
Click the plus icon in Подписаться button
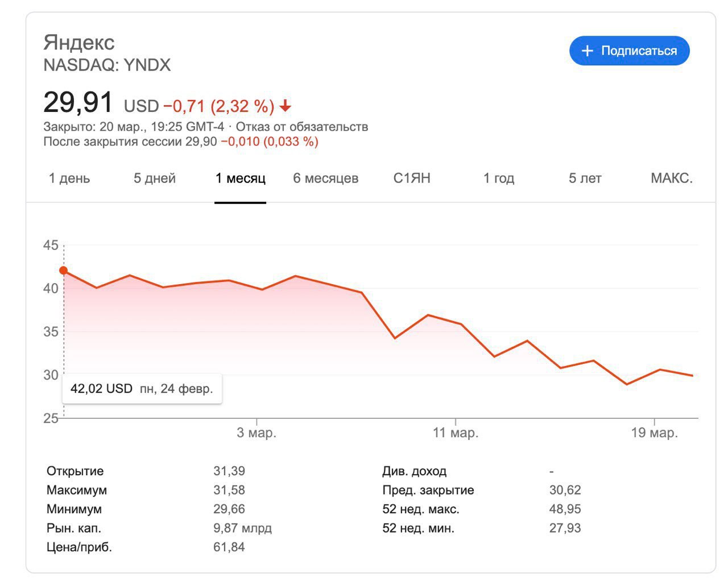tap(587, 51)
